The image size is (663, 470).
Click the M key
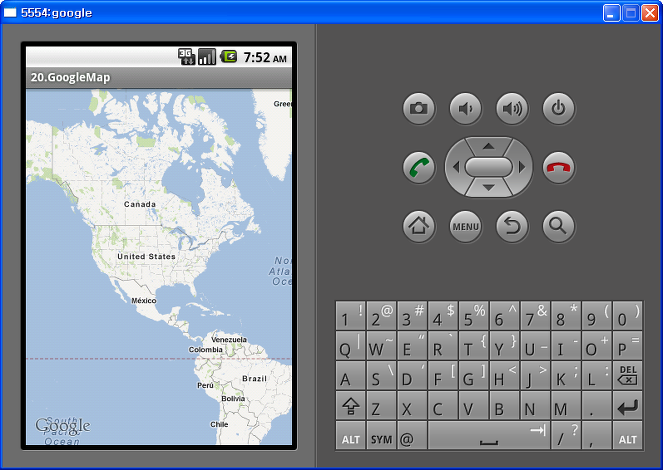coord(566,406)
